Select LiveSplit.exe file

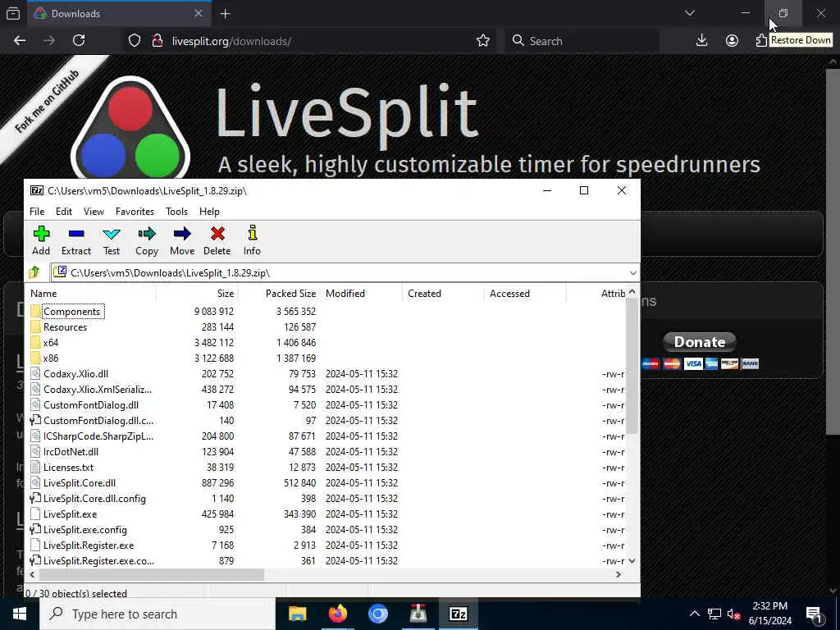71,514
